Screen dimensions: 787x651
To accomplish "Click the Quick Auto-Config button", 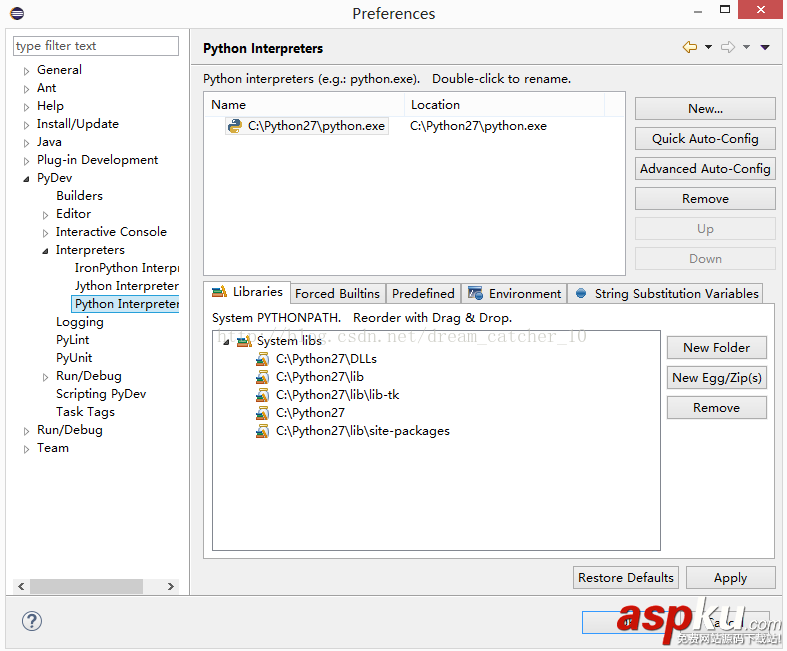I will point(705,139).
